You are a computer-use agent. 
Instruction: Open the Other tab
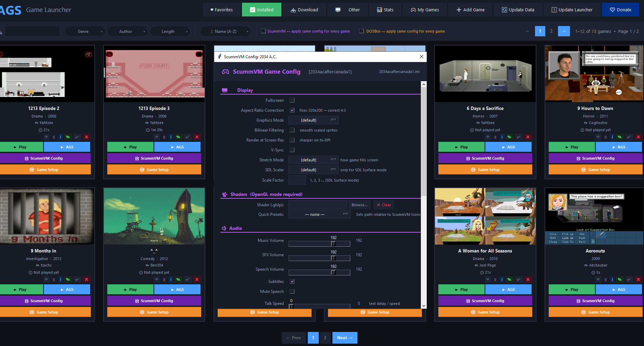pos(348,10)
